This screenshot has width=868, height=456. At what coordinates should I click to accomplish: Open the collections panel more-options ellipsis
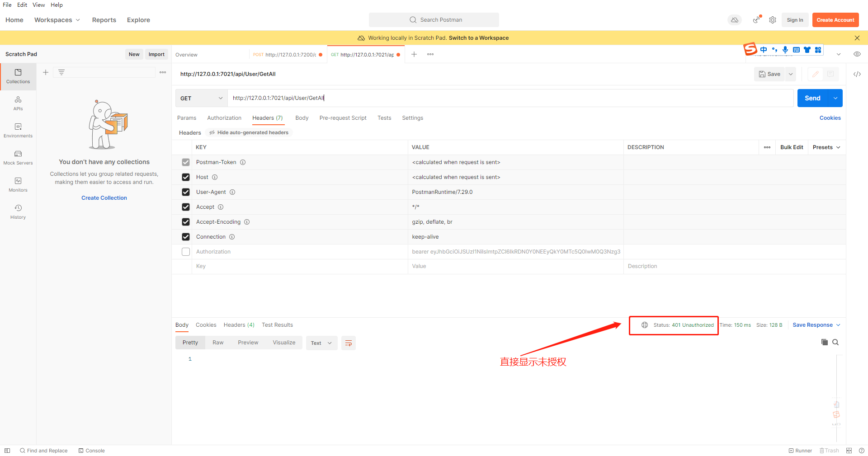tap(163, 72)
